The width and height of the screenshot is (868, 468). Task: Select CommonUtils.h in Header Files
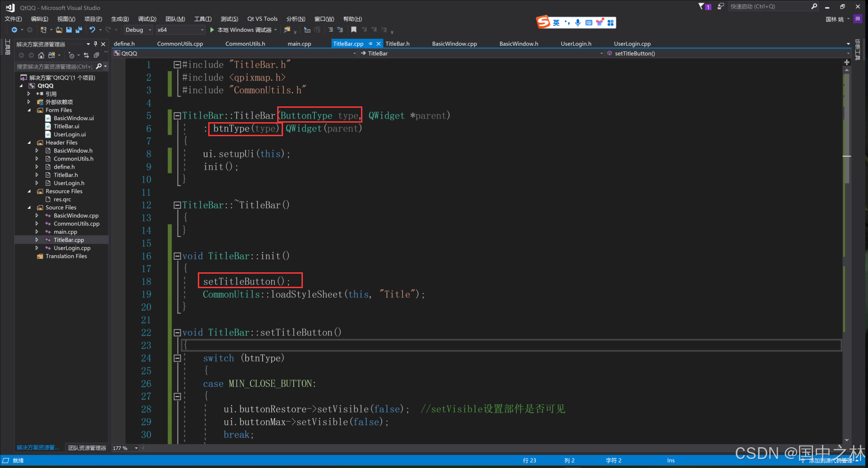coord(73,159)
